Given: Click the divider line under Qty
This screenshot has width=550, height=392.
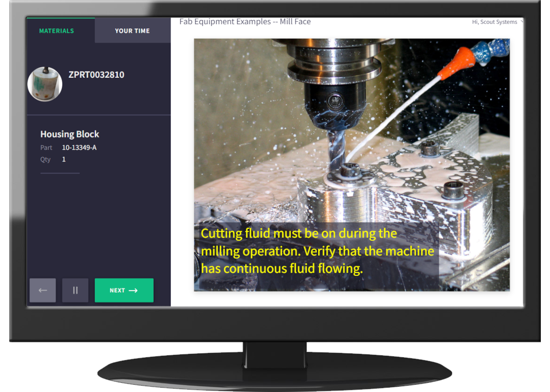Looking at the screenshot, I should (x=60, y=173).
